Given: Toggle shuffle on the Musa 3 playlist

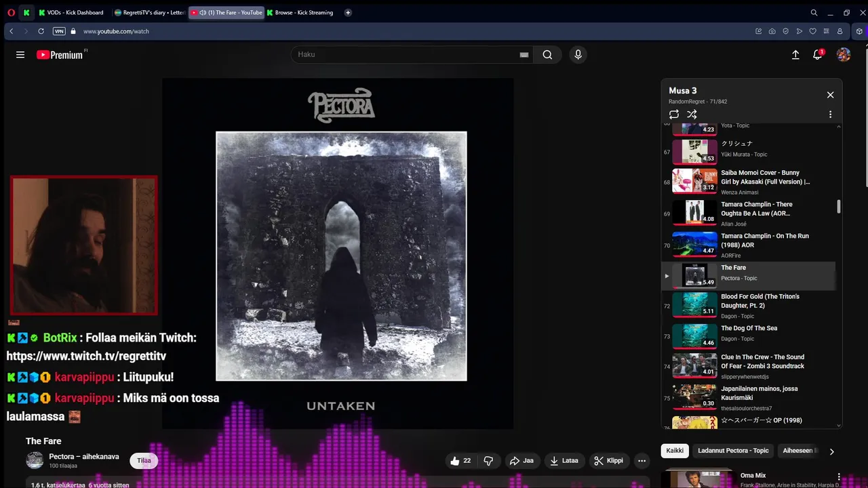Looking at the screenshot, I should [692, 115].
